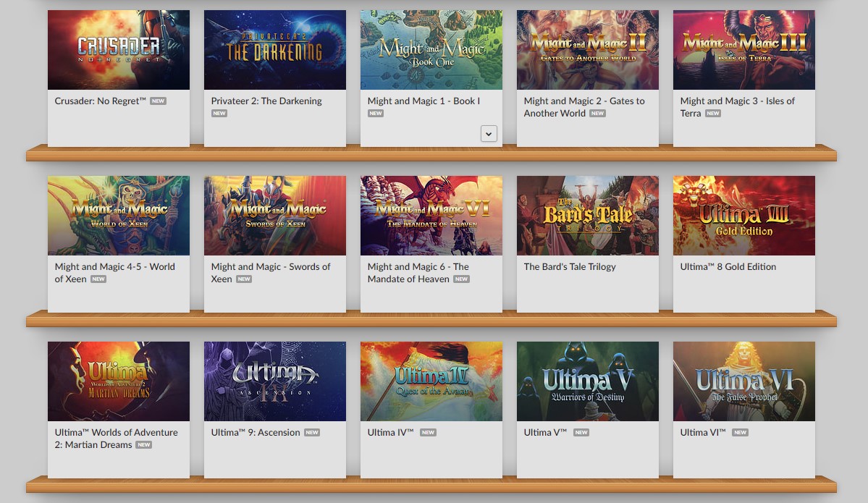Select Ultima Martian Dreams cover image

pos(119,381)
